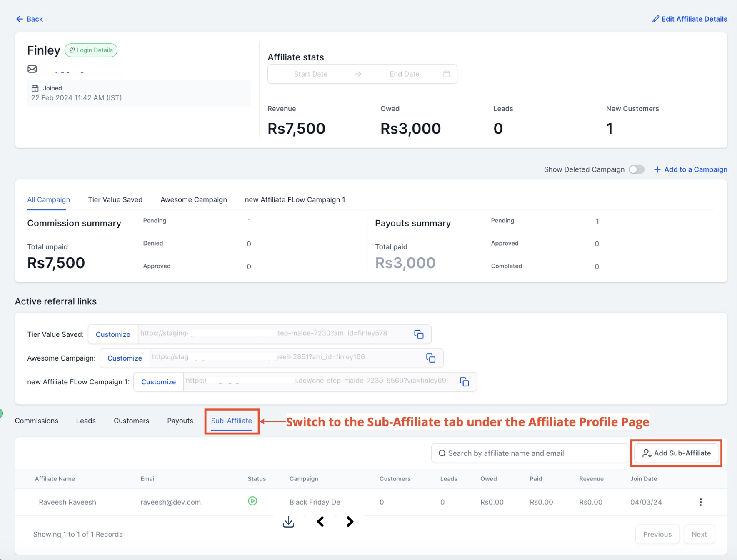
Task: Click the left chevron arrow icon
Action: tap(320, 522)
